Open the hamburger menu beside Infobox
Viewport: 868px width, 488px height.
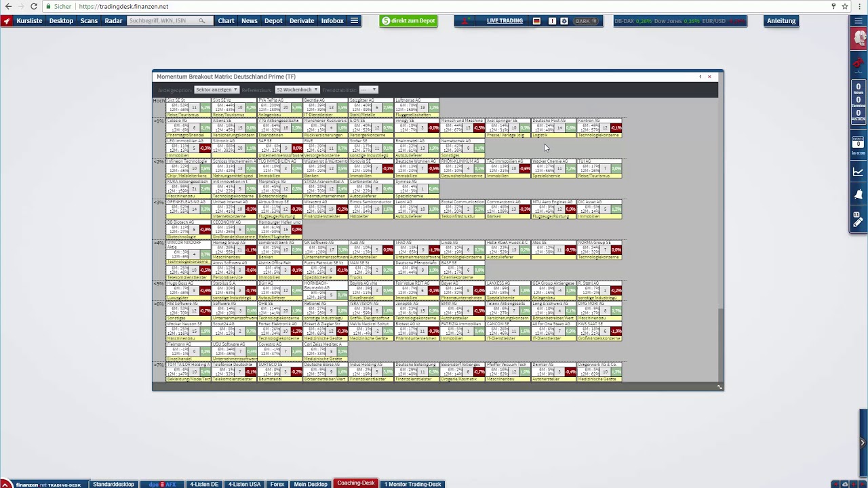point(354,21)
